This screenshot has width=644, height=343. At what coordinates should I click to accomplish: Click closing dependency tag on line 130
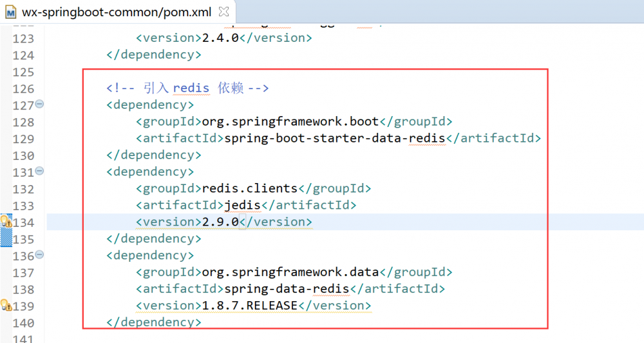154,155
